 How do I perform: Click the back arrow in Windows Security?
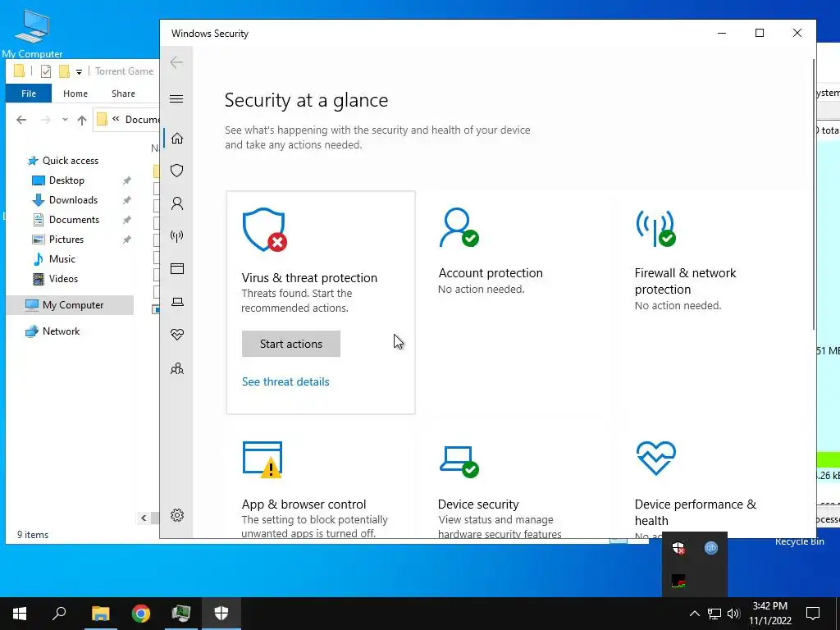[176, 62]
